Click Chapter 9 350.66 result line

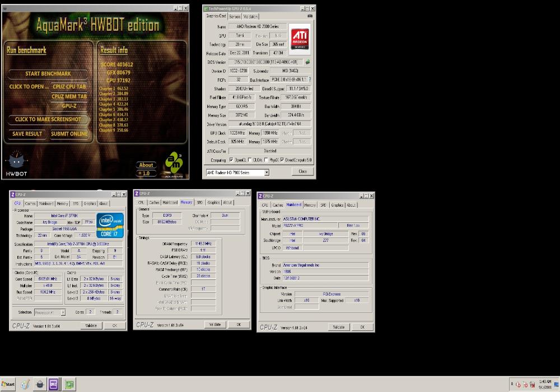coord(114,130)
